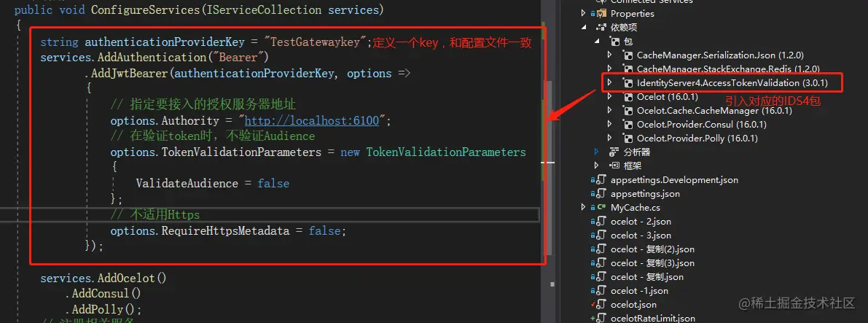Screen dimensions: 868x323
Task: Expand the Properties node
Action: pos(583,13)
